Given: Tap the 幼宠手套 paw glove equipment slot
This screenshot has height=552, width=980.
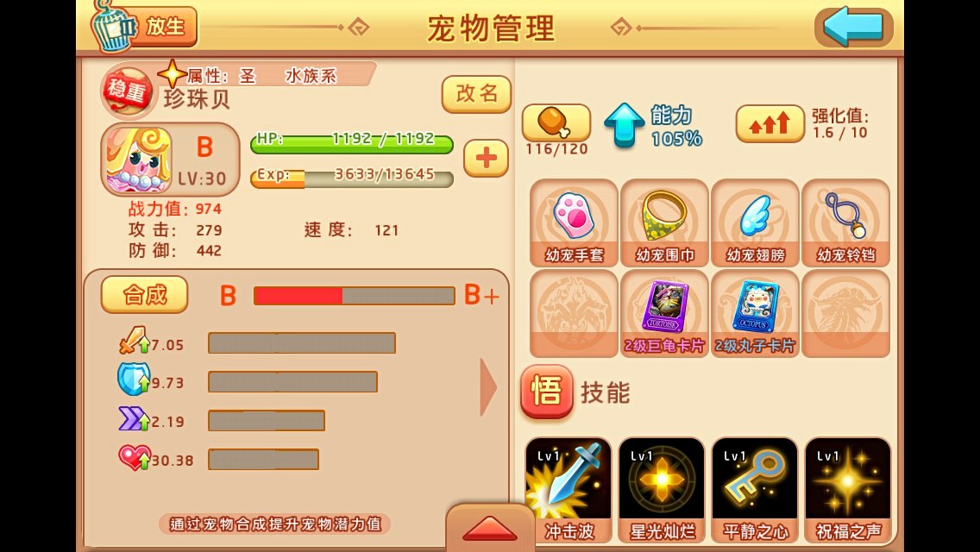Looking at the screenshot, I should [x=574, y=223].
